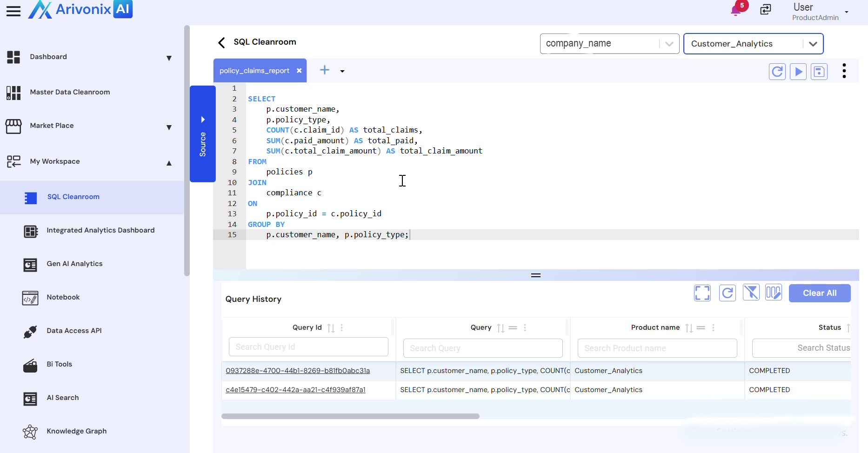
Task: Open column chooser in Query History
Action: (773, 293)
